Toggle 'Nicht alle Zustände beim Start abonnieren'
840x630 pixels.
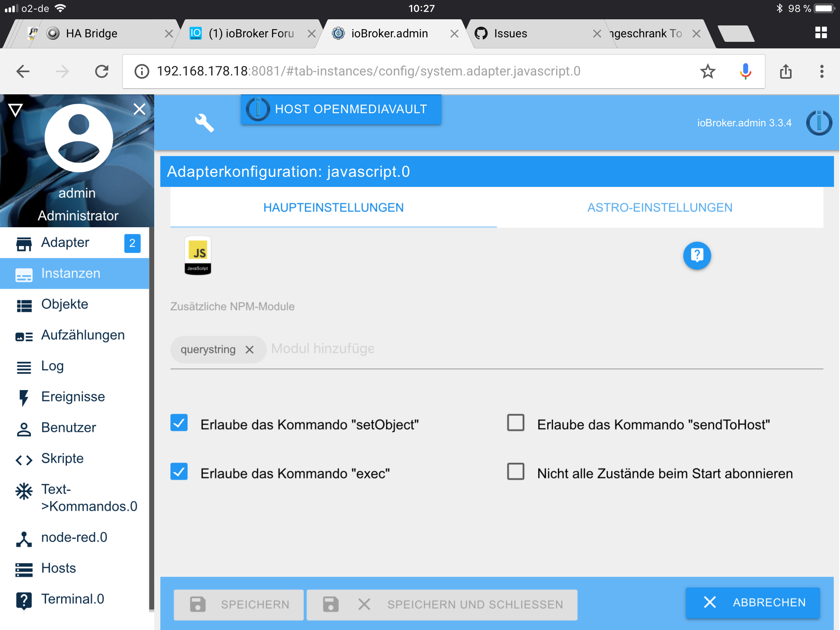(516, 472)
